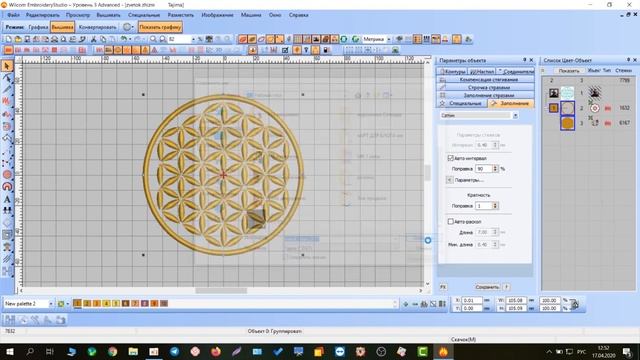Click the X position input field

click(x=472, y=300)
